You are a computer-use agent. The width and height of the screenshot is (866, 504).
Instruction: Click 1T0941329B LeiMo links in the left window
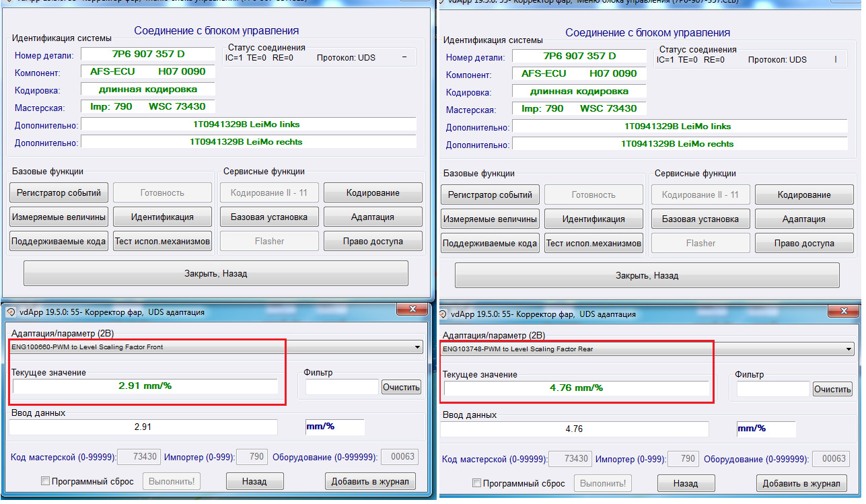pyautogui.click(x=249, y=124)
